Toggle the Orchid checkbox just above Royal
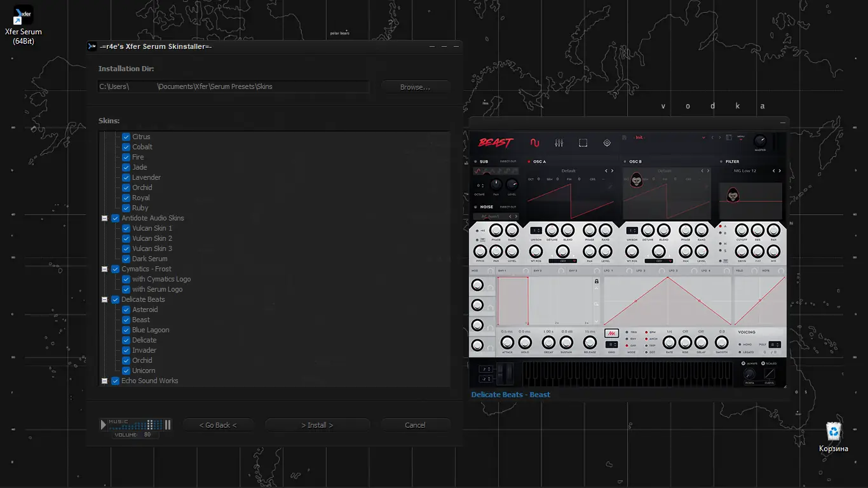The width and height of the screenshot is (868, 488). 126,187
